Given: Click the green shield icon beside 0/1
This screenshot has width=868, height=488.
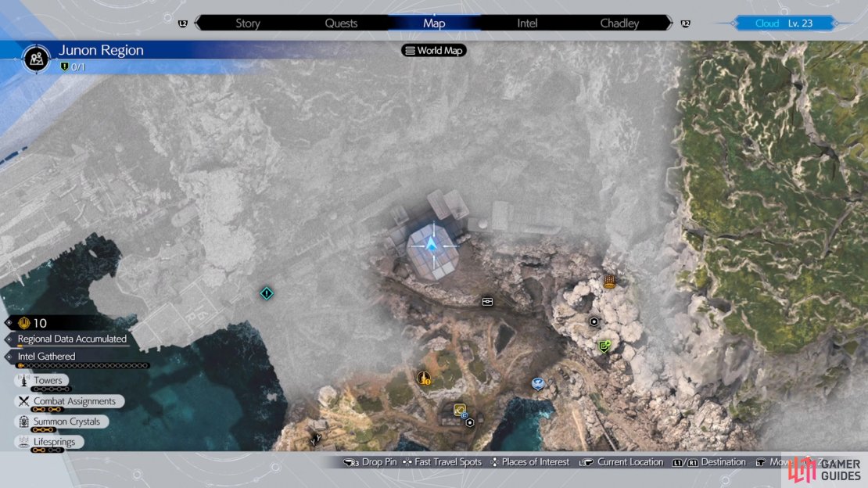Looking at the screenshot, I should (64, 67).
